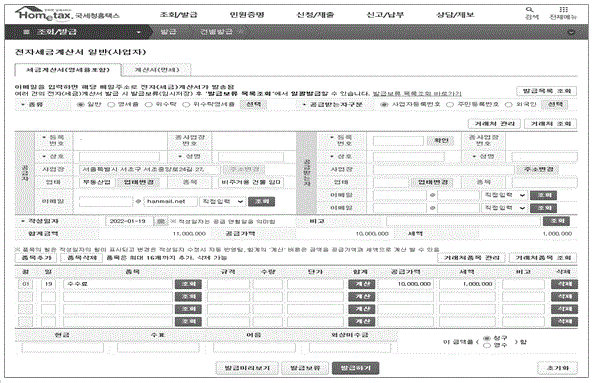
Task: Click the 품목추가 button
Action: 36,258
